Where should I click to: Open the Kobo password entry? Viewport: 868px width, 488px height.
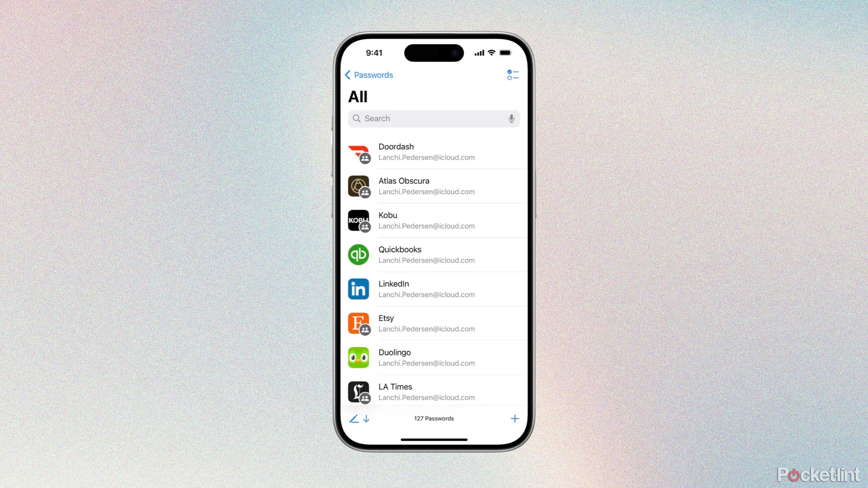(x=433, y=220)
